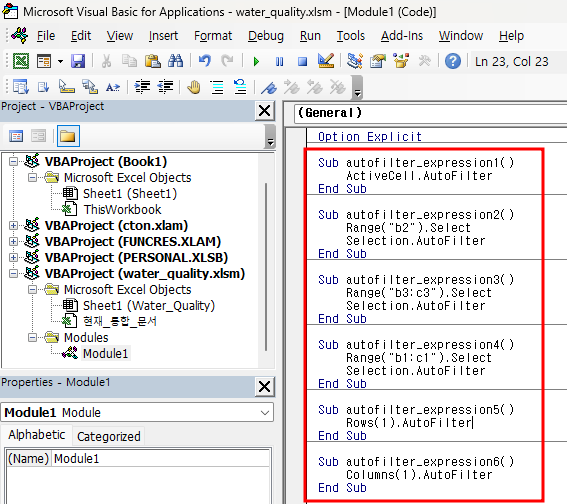Image resolution: width=567 pixels, height=504 pixels.
Task: Click the Redo arrow icon
Action: pyautogui.click(x=227, y=61)
